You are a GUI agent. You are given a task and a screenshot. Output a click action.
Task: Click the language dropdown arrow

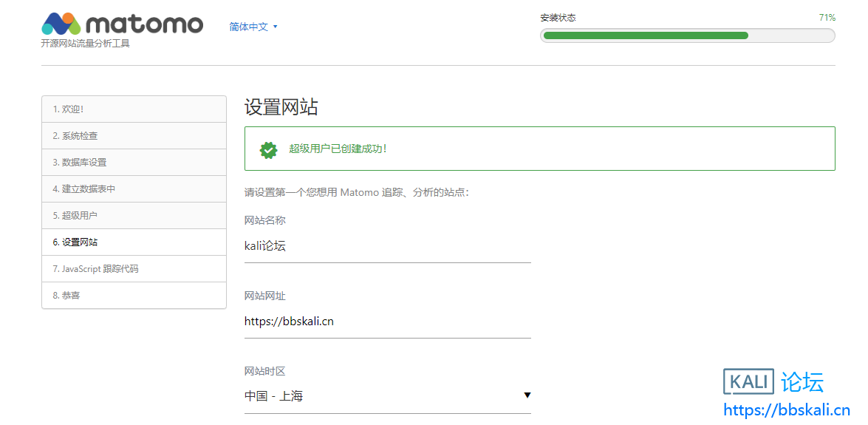(x=276, y=27)
